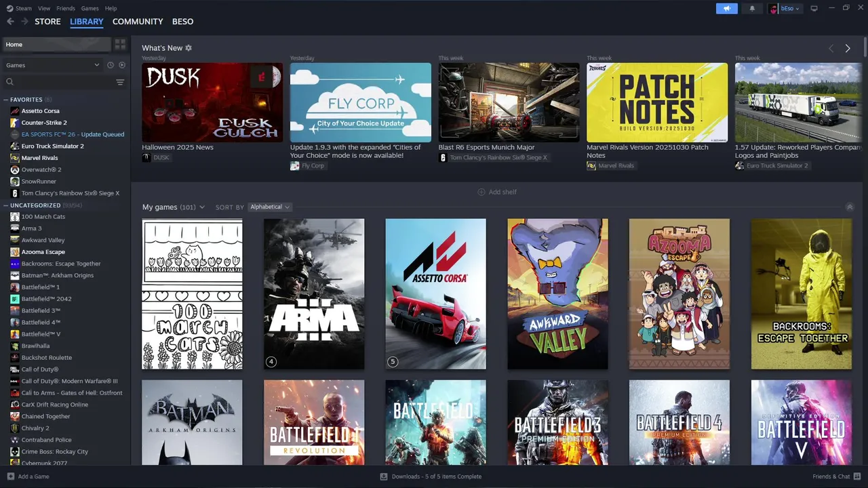The width and height of the screenshot is (868, 488).
Task: Open the Awkward Valley game cover
Action: click(558, 293)
